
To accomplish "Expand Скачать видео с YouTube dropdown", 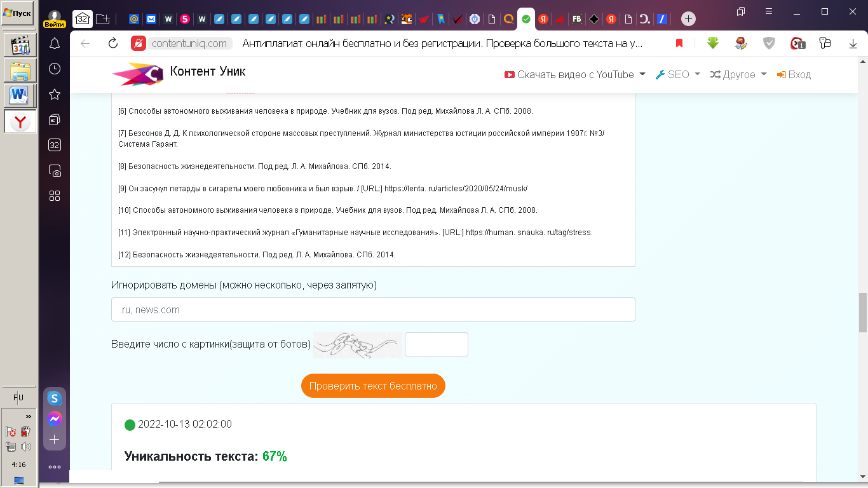I will point(574,74).
